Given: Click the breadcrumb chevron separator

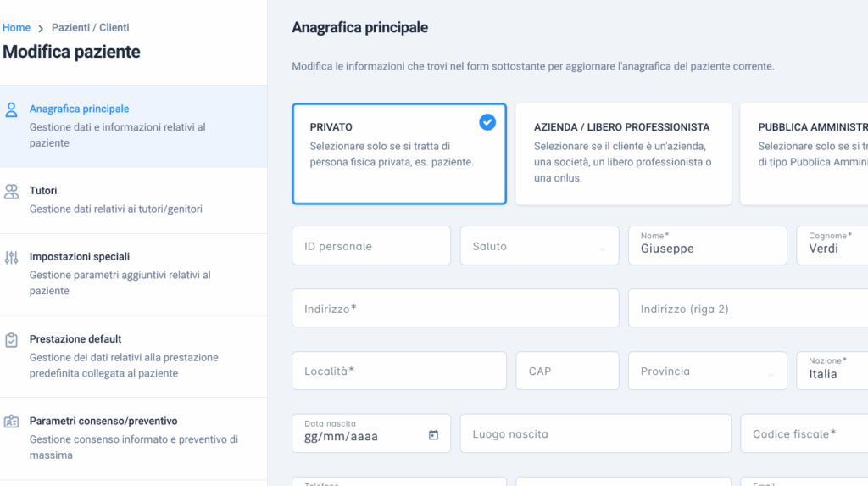Looking at the screenshot, I should coord(41,28).
